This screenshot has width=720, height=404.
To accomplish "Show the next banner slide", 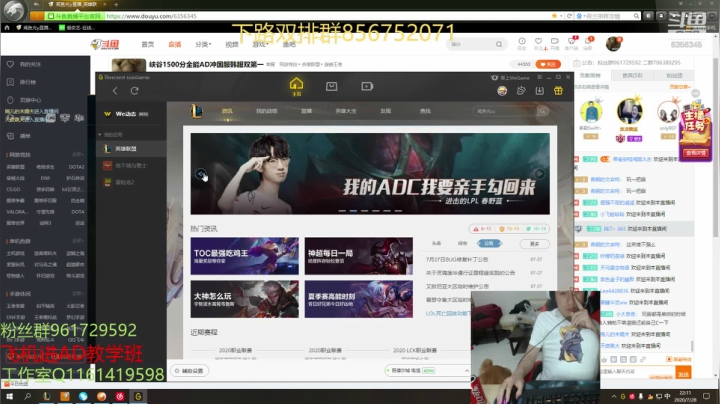I will click(x=540, y=174).
